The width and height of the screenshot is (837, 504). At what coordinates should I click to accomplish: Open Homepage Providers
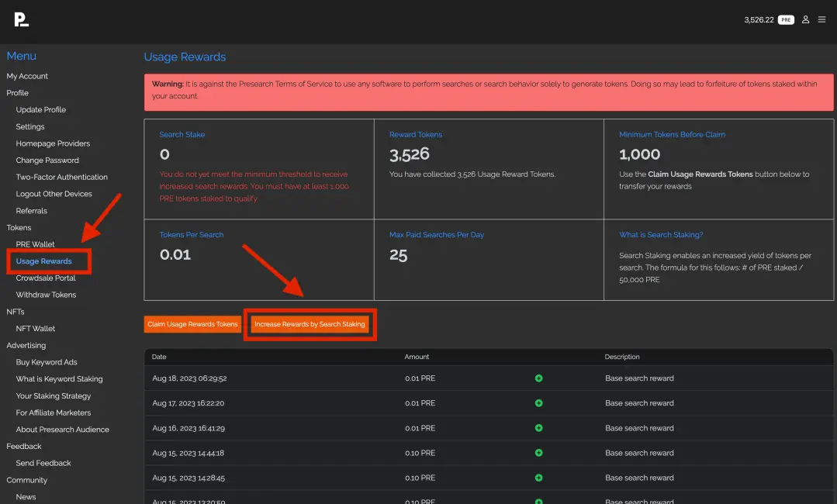(53, 143)
